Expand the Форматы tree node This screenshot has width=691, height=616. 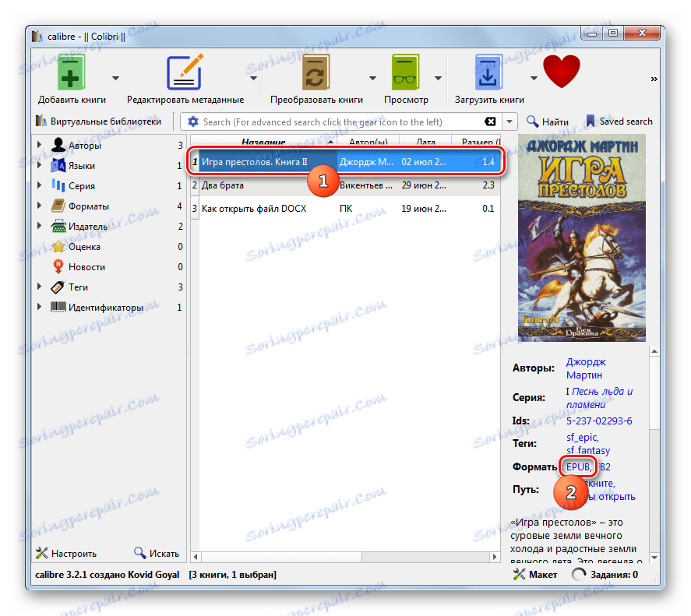tap(39, 206)
